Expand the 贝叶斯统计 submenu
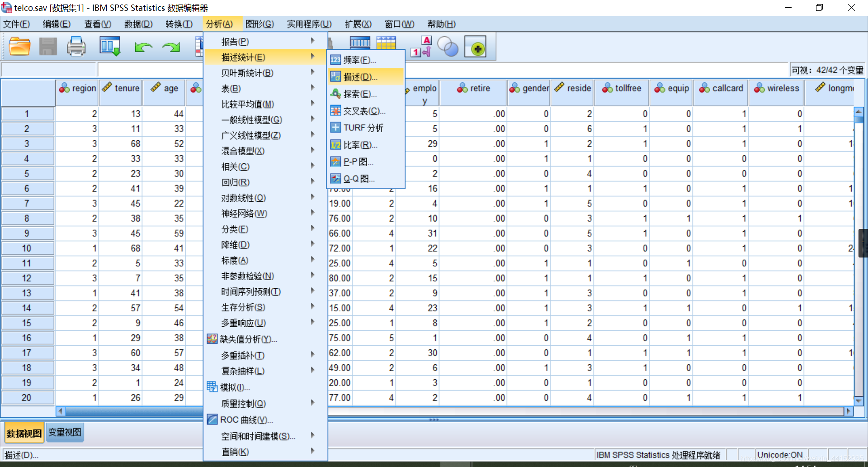Viewport: 868px width, 467px height. [265, 73]
